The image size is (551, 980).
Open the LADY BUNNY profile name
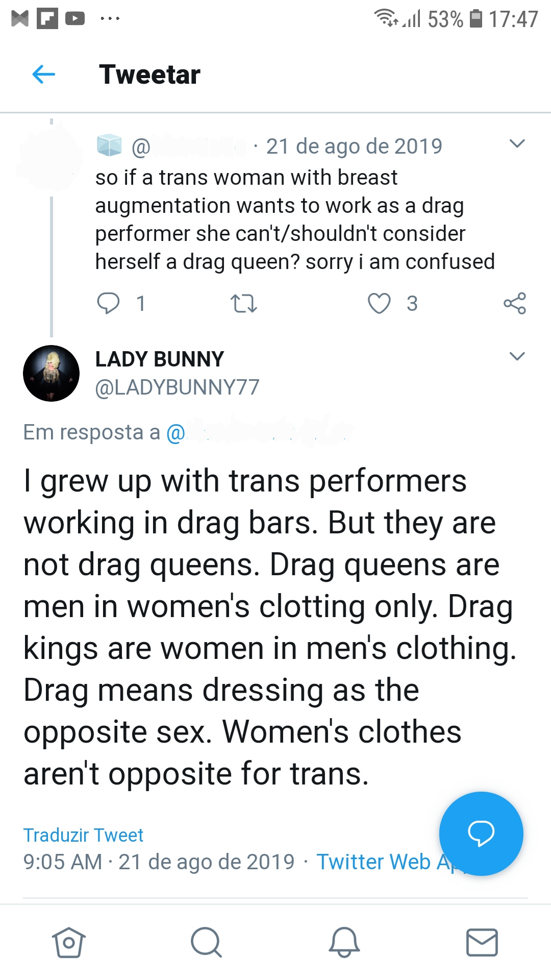[x=160, y=359]
